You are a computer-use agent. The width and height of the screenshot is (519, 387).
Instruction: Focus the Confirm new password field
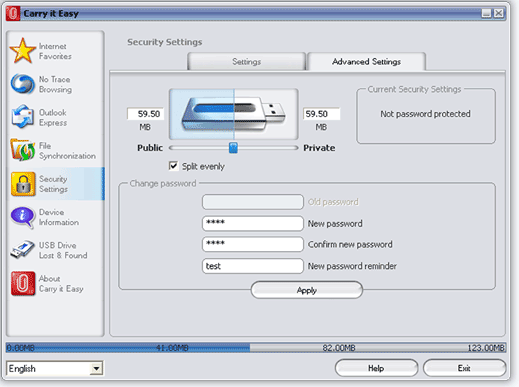tap(253, 244)
